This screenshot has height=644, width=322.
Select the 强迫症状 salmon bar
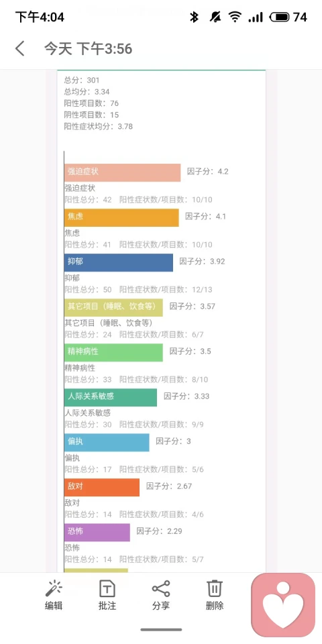click(122, 172)
